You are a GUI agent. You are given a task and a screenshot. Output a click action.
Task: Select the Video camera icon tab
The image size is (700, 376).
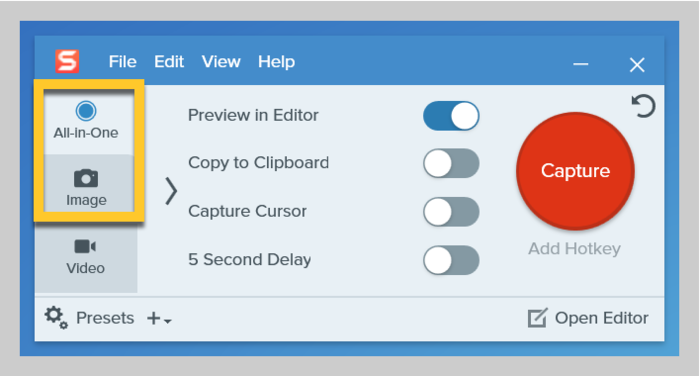pos(85,246)
